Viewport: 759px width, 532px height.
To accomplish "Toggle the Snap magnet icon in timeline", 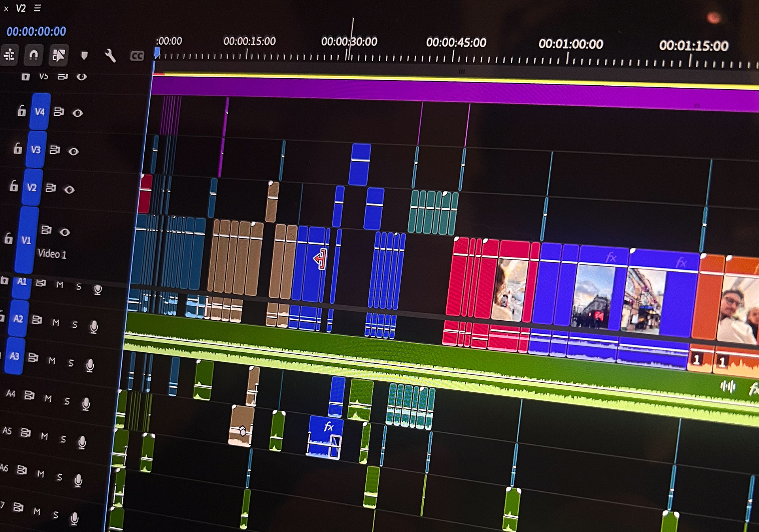I will 34,55.
